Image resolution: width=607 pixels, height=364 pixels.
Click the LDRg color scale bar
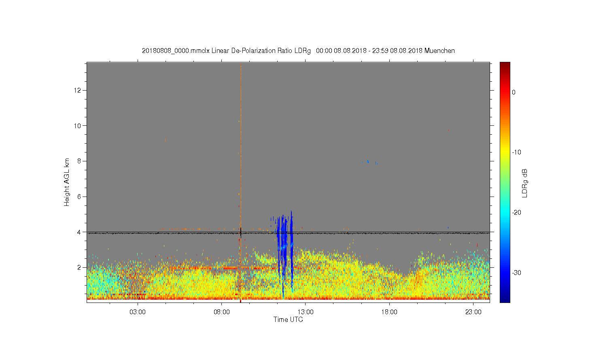[x=505, y=182]
